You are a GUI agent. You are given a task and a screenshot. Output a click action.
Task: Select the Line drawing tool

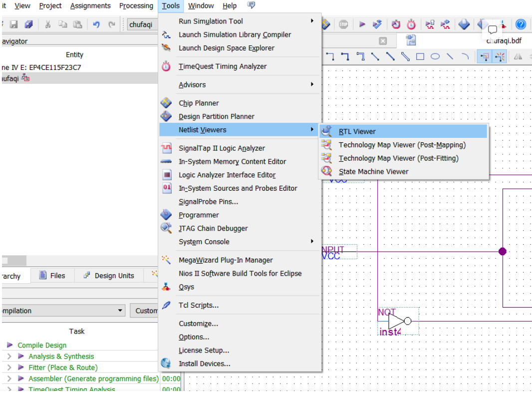pyautogui.click(x=450, y=56)
